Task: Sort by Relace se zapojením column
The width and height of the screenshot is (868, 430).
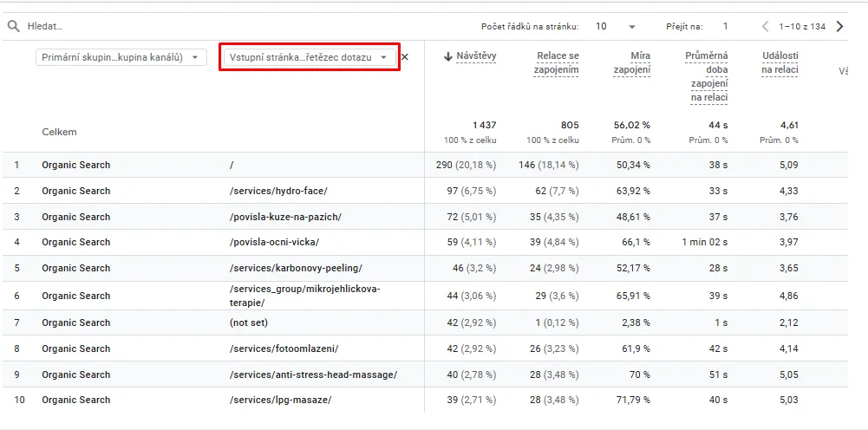Action: (557, 62)
